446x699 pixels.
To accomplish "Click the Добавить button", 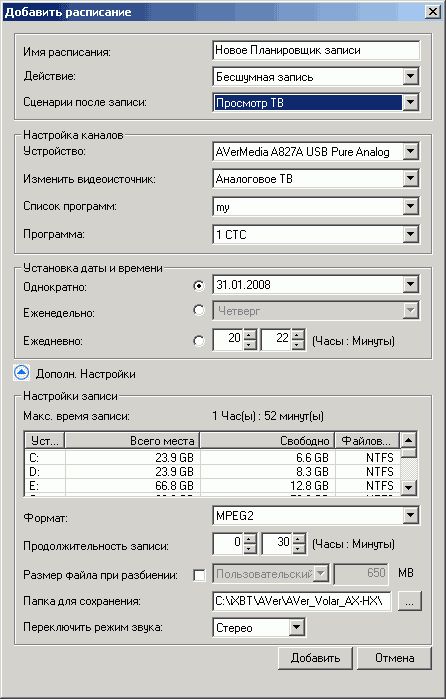I will 315,658.
